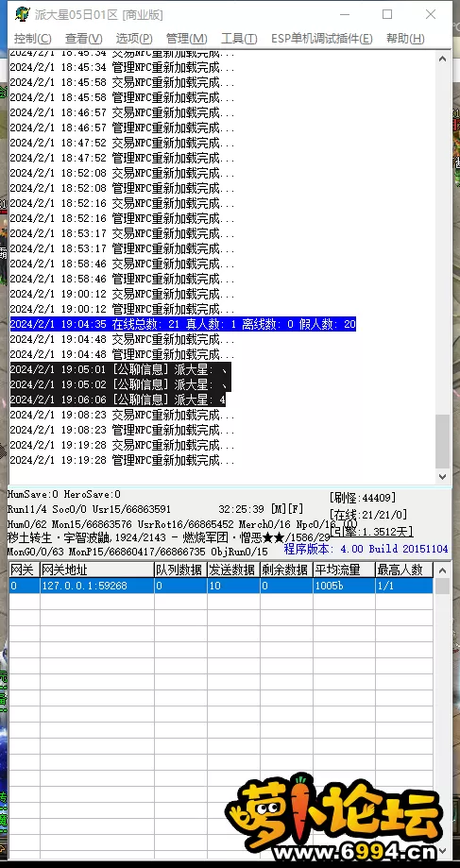This screenshot has height=868, width=460.
Task: Select the 19:05:01 公聊信息 log line
Action: click(x=120, y=369)
